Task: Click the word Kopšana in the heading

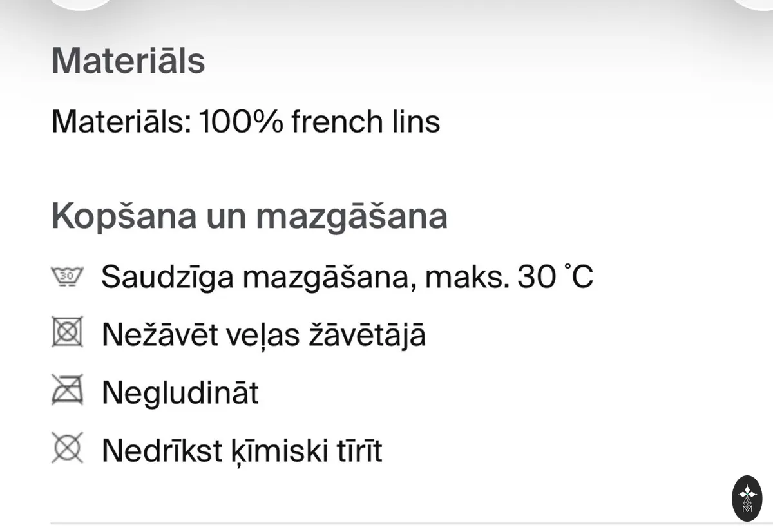Action: tap(124, 217)
